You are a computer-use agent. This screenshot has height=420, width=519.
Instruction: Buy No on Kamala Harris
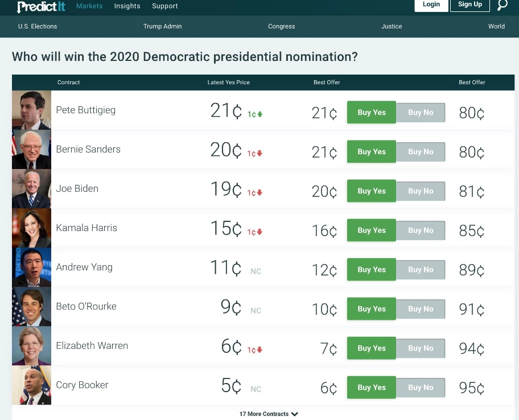(x=421, y=230)
